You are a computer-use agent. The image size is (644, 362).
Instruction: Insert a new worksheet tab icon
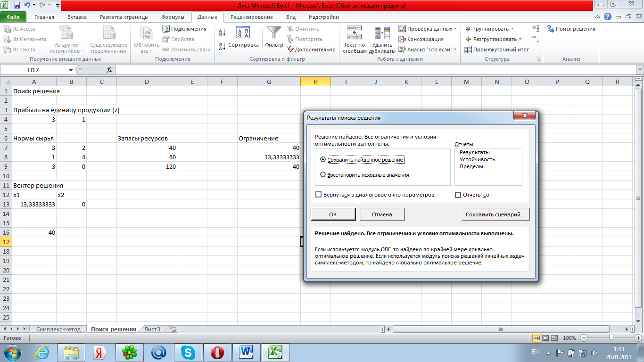coord(173,329)
